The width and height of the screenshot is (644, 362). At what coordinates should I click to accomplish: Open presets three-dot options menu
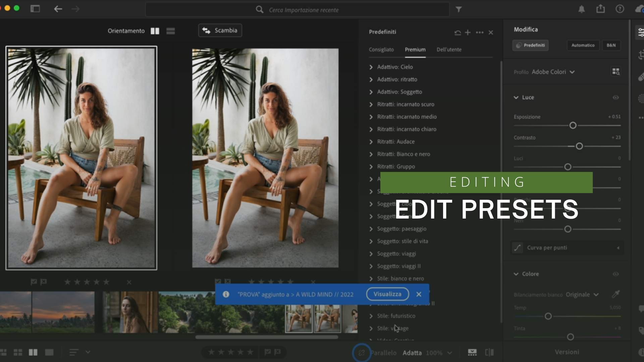(x=480, y=33)
